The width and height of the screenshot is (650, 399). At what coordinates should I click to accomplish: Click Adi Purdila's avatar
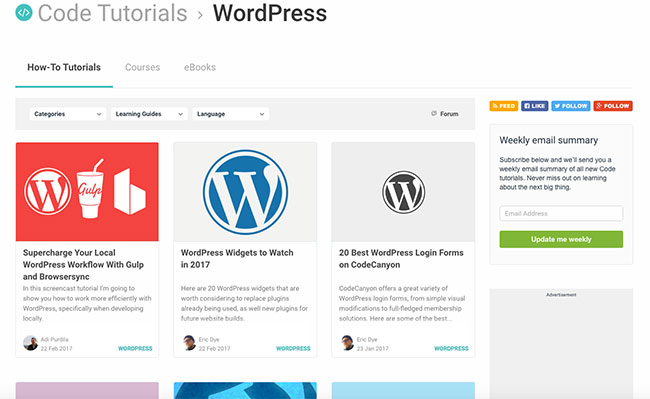[x=30, y=343]
